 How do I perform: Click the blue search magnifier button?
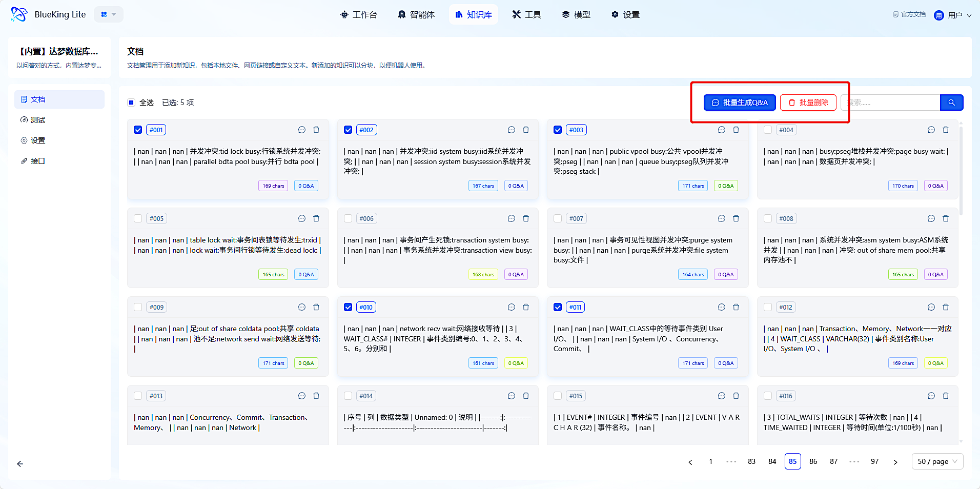951,103
